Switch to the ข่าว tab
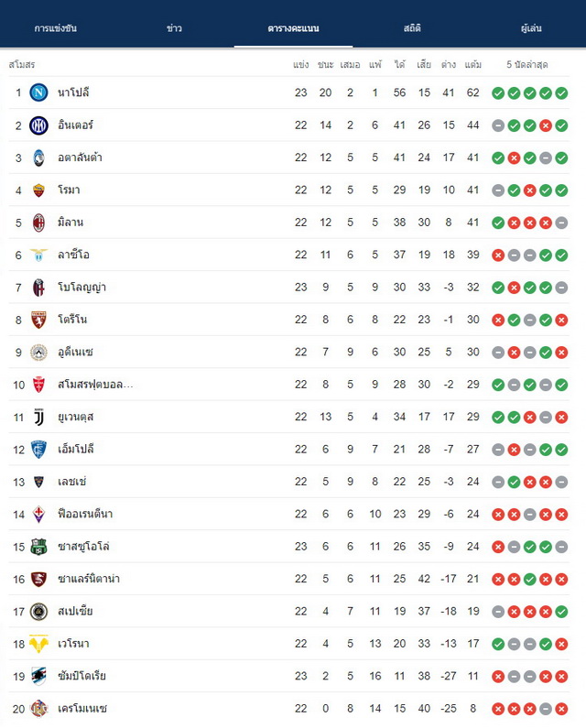Viewport: 586px width, 728px height. [174, 28]
